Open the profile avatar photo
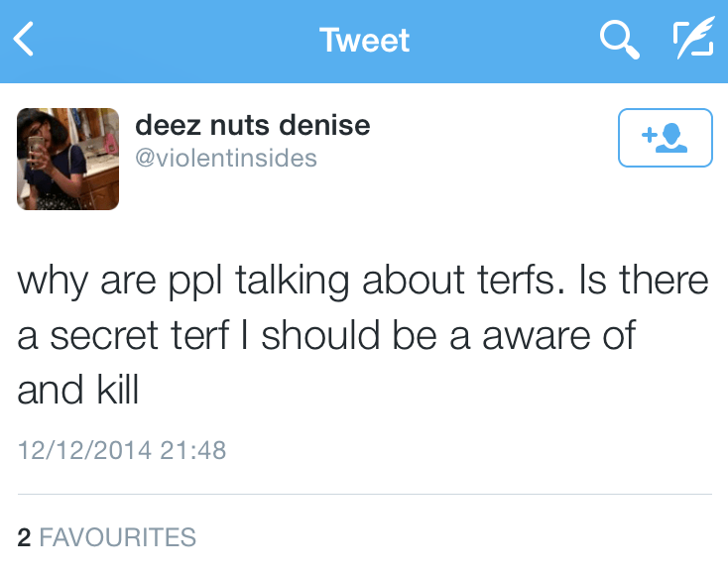This screenshot has height=576, width=728. (x=68, y=159)
